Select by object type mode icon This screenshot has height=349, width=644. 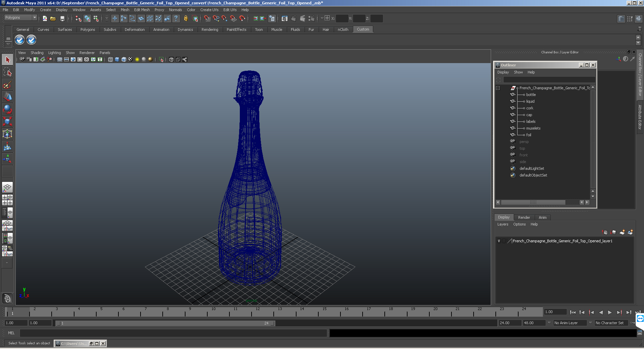(87, 18)
